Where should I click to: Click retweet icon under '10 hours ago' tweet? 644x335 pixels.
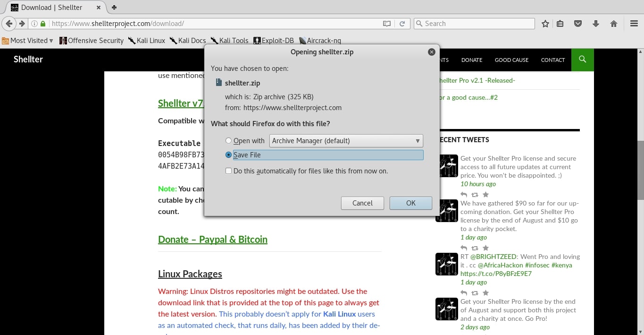coord(475,195)
